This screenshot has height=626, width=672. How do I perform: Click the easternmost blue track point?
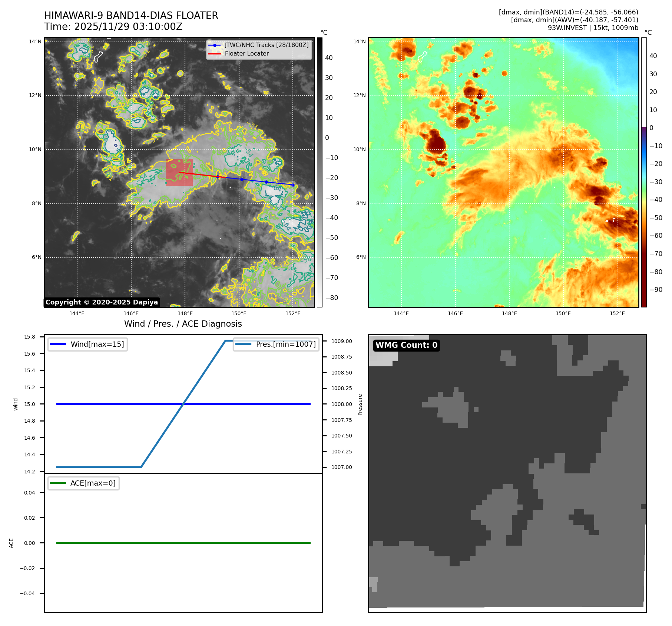293,185
